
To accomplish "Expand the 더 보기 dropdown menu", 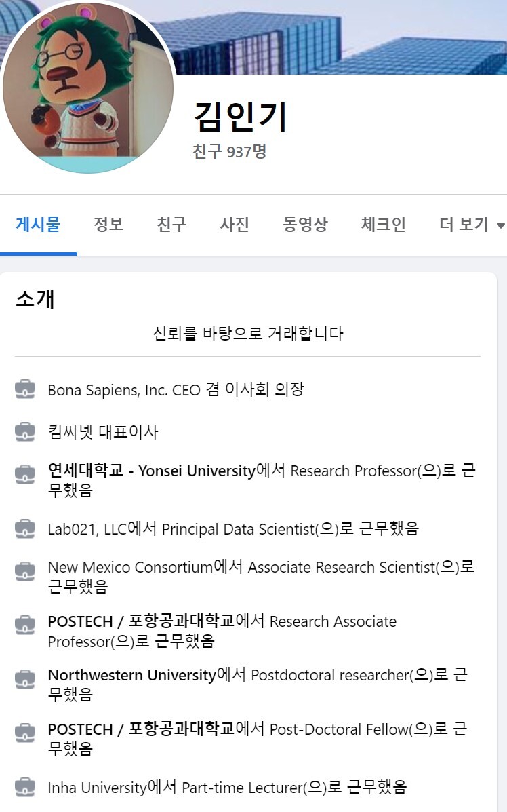I will pyautogui.click(x=472, y=225).
